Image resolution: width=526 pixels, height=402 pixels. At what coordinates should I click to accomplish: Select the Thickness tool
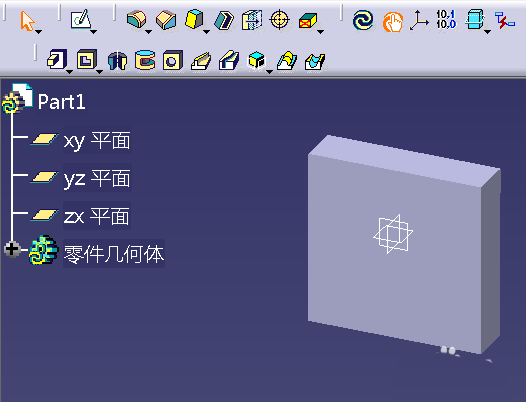point(252,20)
